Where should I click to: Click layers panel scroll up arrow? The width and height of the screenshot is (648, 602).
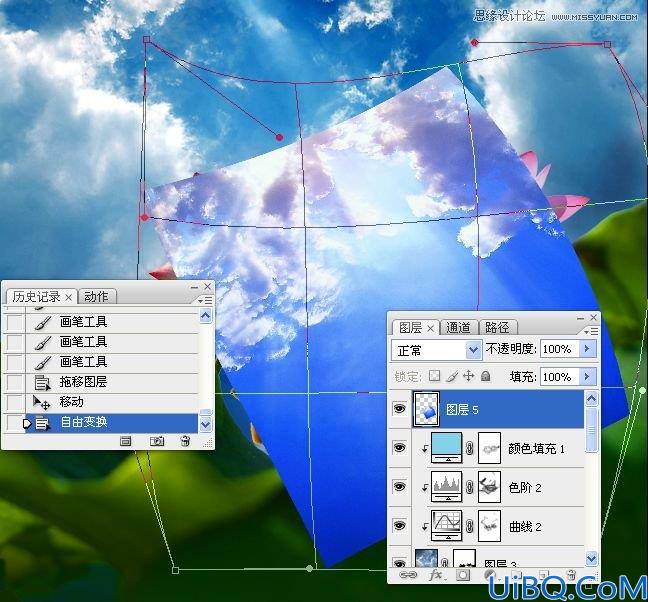(591, 399)
